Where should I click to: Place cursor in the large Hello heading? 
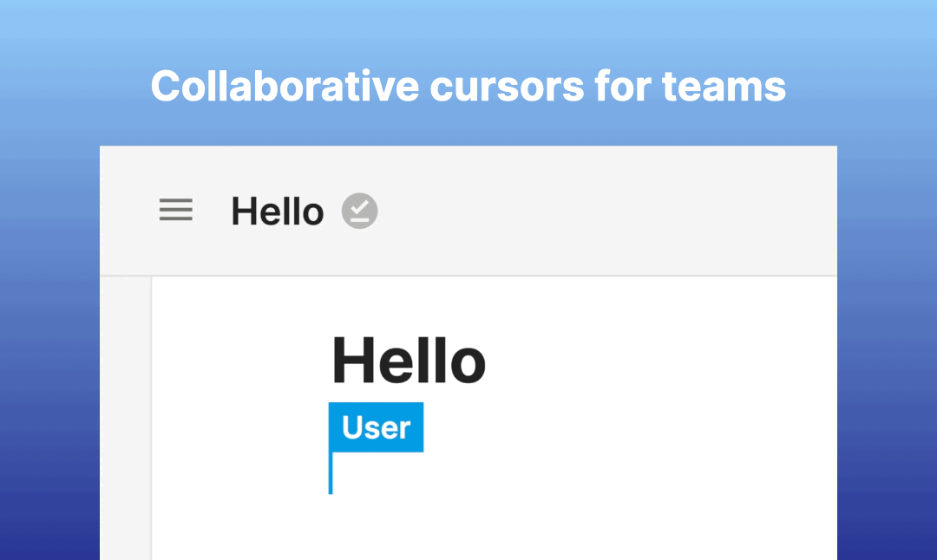409,361
